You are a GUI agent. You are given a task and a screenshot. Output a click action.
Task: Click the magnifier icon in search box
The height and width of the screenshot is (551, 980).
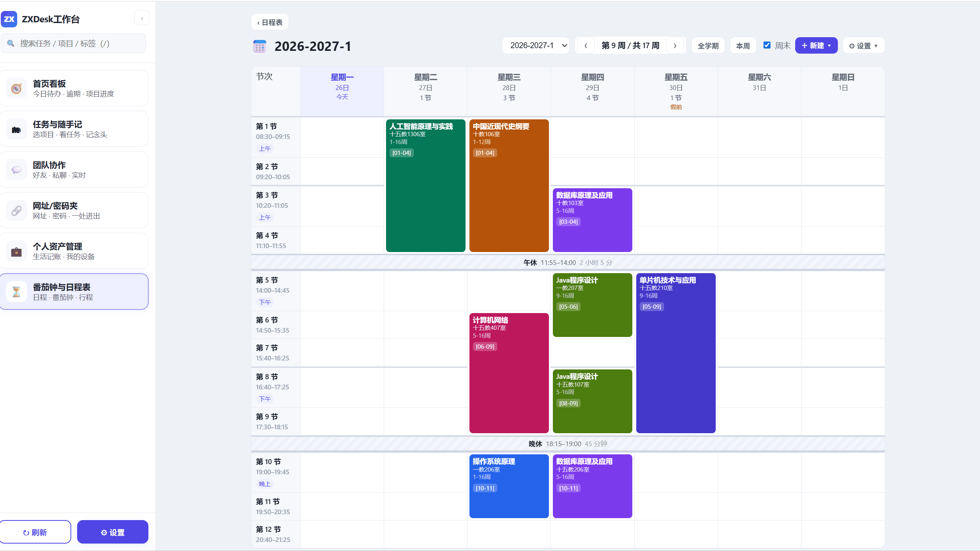pyautogui.click(x=11, y=43)
